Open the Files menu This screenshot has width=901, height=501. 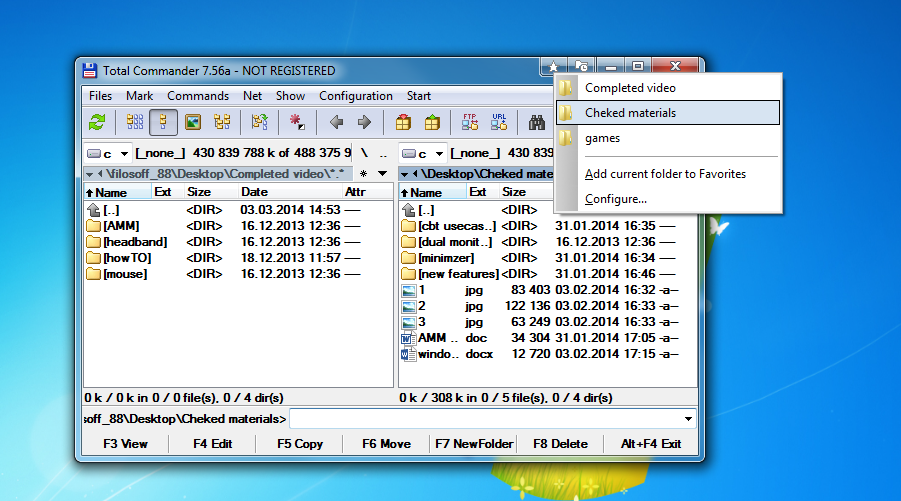click(x=101, y=96)
